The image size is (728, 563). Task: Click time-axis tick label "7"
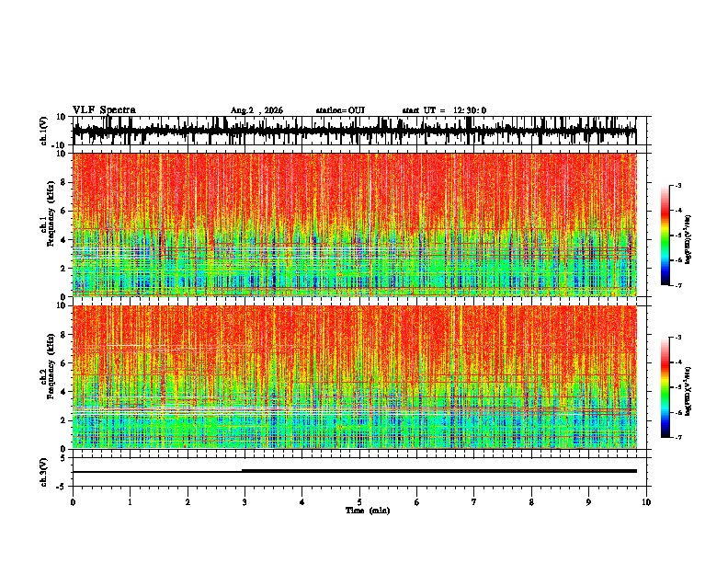click(x=474, y=502)
